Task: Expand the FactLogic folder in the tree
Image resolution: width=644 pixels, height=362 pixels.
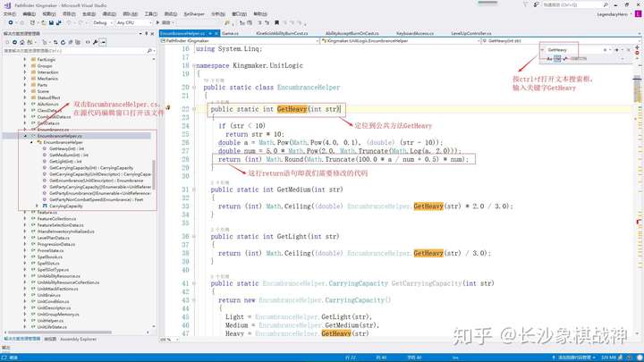Action: tap(25, 60)
